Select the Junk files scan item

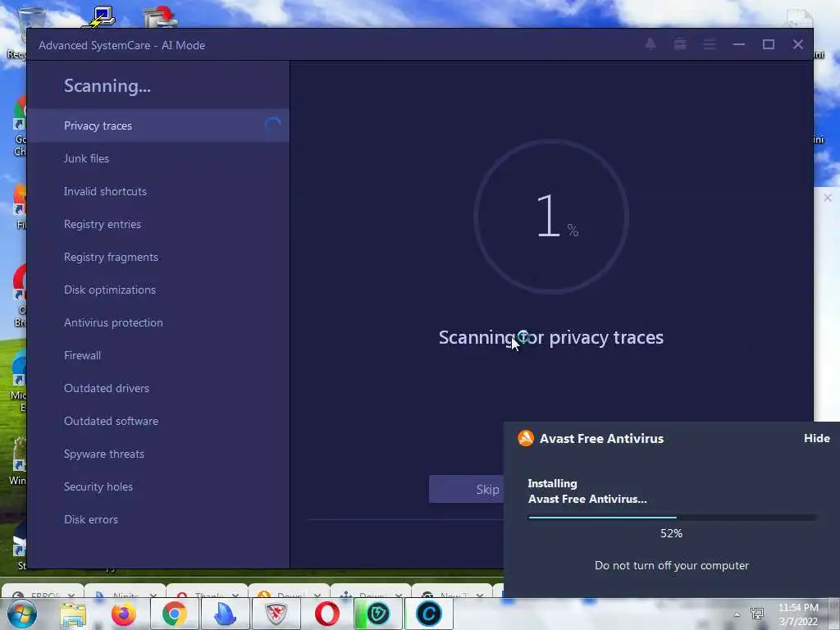coord(158,158)
